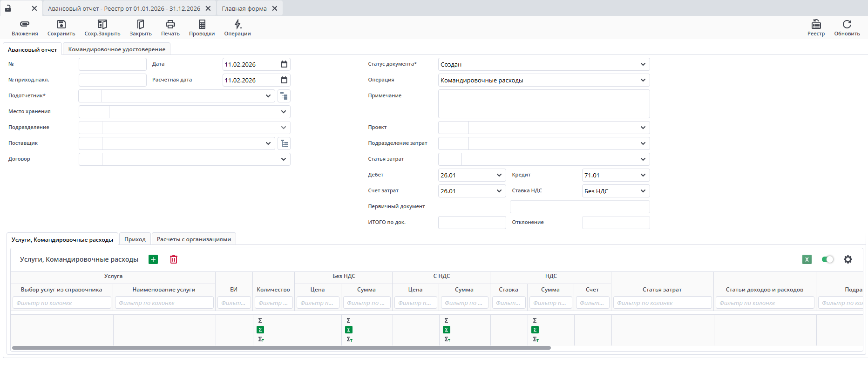Click the Обновить refresh icon
This screenshot has width=868, height=366.
pos(847,24)
